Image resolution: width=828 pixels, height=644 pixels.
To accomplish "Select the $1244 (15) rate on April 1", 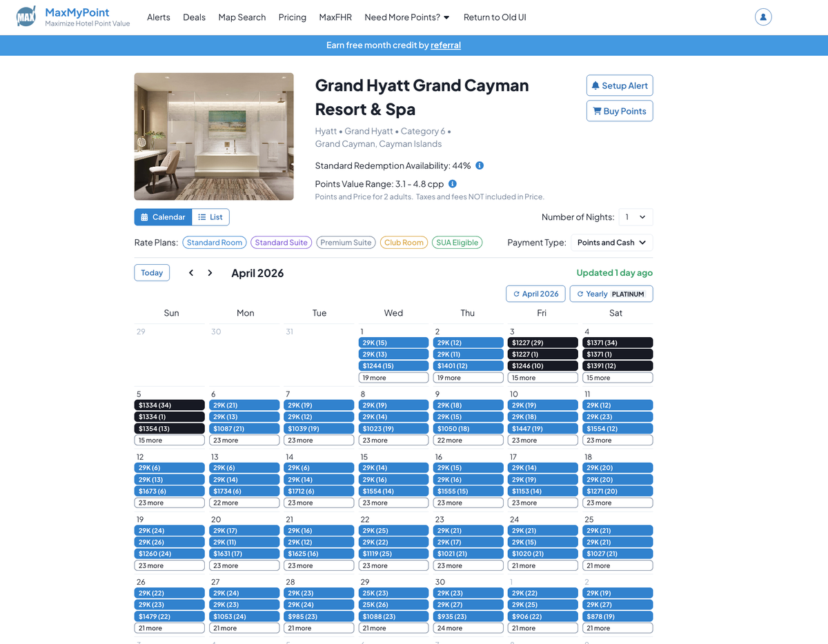I will point(393,366).
